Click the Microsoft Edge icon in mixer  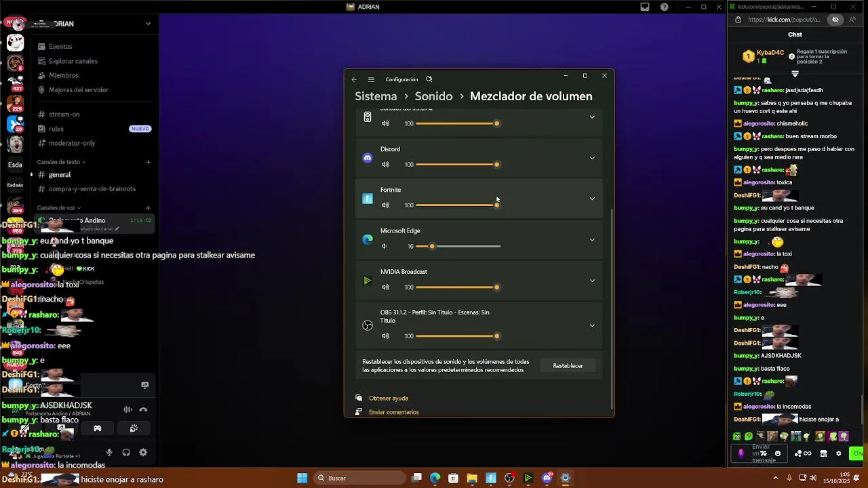(368, 239)
